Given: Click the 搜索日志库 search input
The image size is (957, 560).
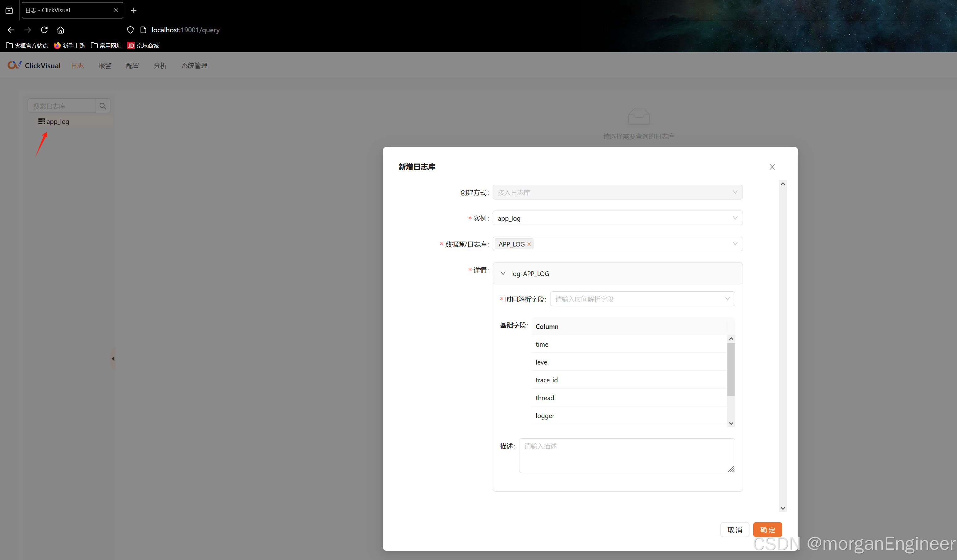Looking at the screenshot, I should point(62,106).
